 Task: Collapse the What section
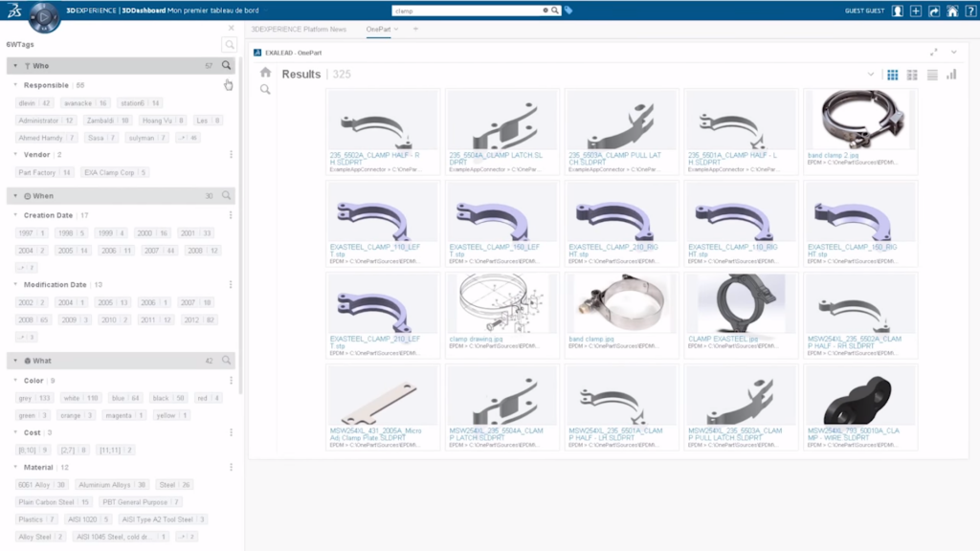pos(15,361)
